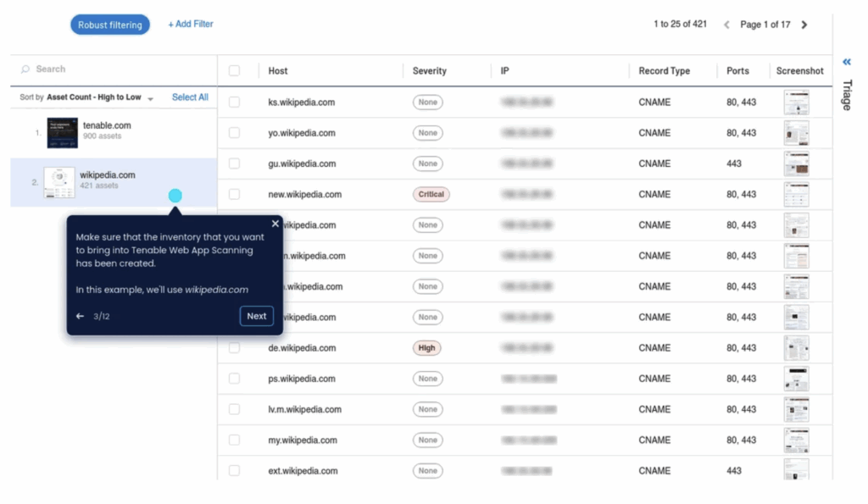Click the search magnifier icon
This screenshot has width=868, height=504.
click(x=25, y=69)
